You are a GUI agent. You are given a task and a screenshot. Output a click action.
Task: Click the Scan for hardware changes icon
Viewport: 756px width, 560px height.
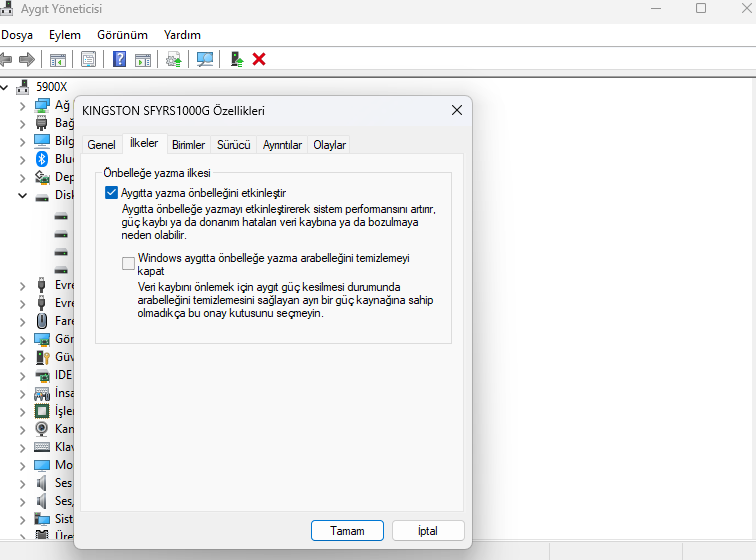pos(205,60)
